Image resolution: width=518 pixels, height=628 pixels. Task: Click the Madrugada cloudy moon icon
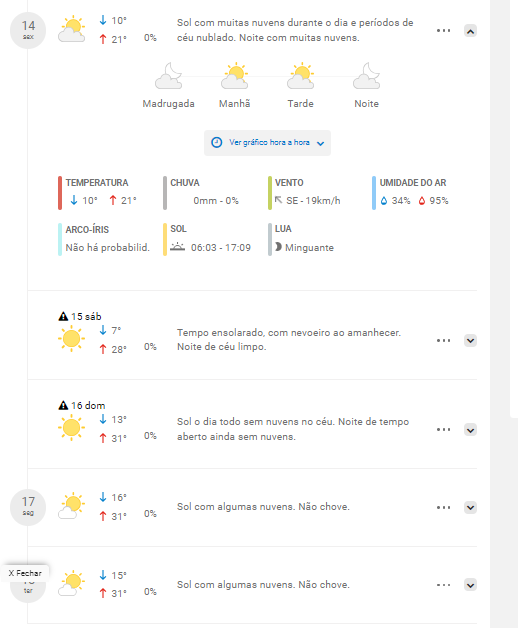tap(169, 76)
